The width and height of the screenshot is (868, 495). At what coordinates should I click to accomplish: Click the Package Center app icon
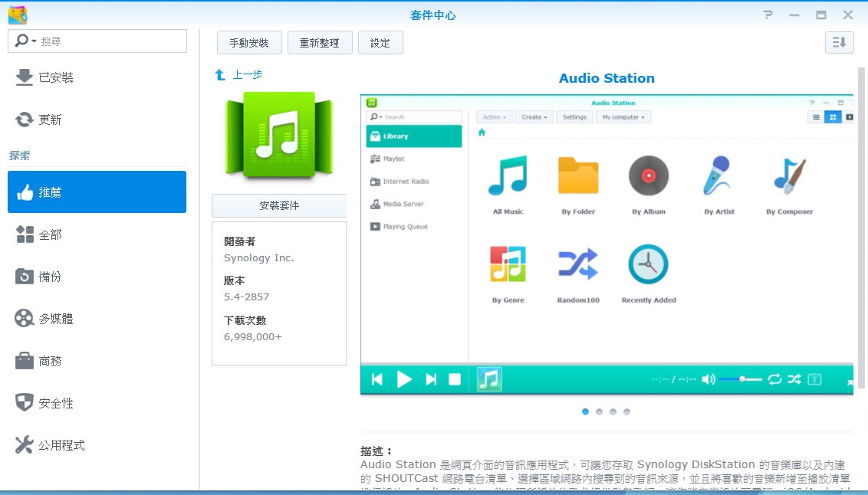click(18, 15)
